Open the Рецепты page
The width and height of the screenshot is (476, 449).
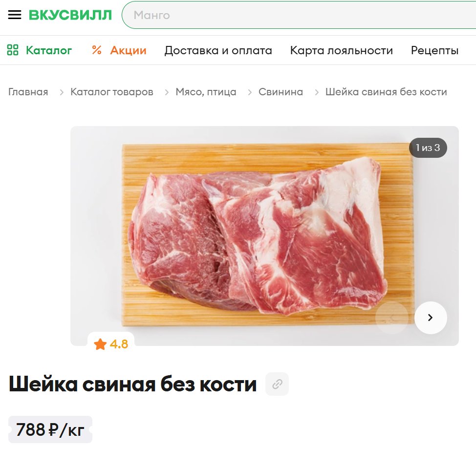435,50
